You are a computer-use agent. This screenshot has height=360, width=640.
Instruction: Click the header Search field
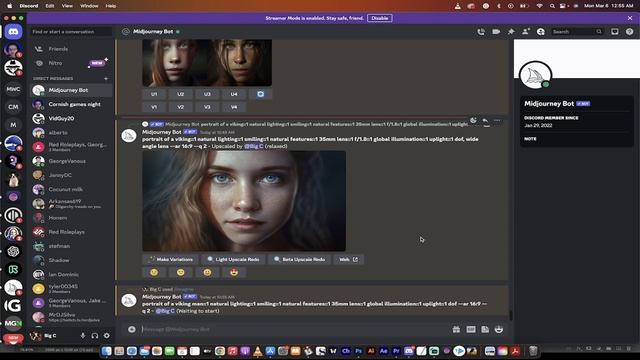(577, 31)
